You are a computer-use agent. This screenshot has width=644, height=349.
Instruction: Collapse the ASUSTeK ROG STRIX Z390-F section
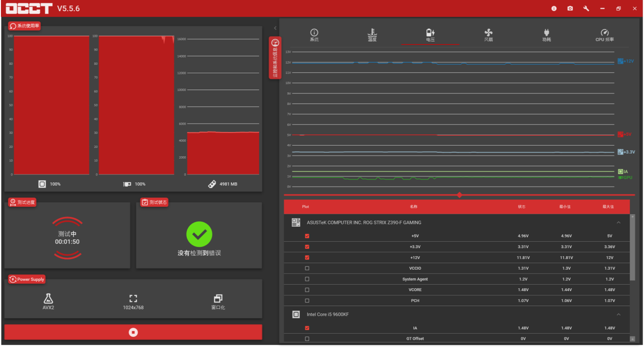click(x=618, y=223)
